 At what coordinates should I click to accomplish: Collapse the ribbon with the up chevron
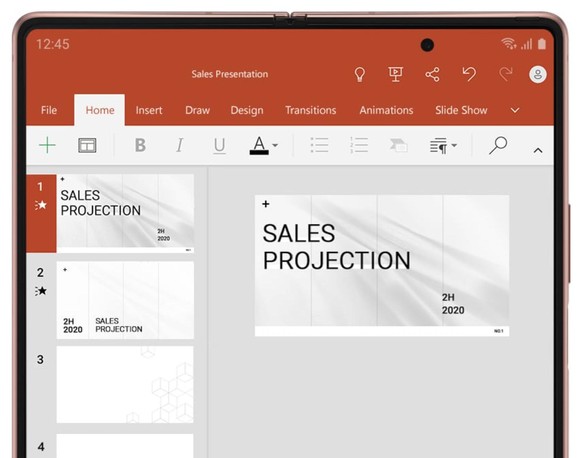click(538, 150)
